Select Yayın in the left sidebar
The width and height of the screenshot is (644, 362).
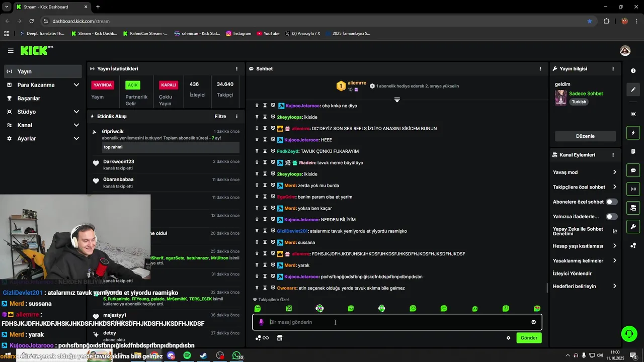point(42,71)
